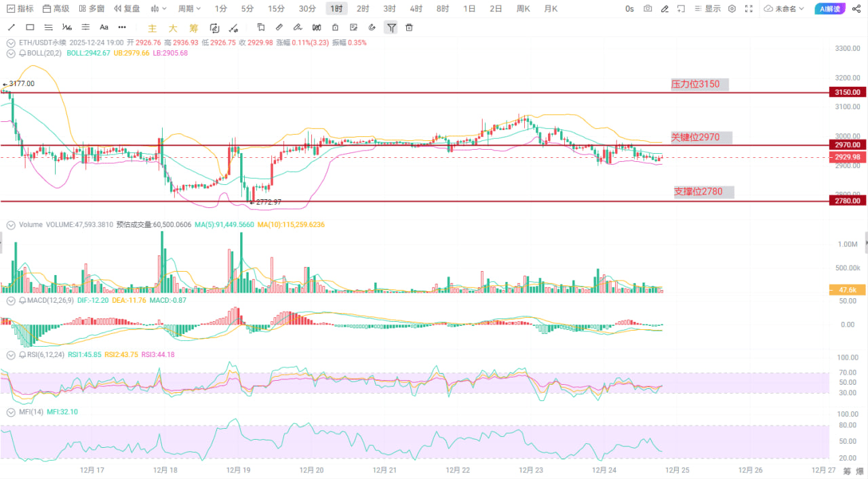Select the ruler measure tool
The width and height of the screenshot is (868, 479).
click(279, 27)
